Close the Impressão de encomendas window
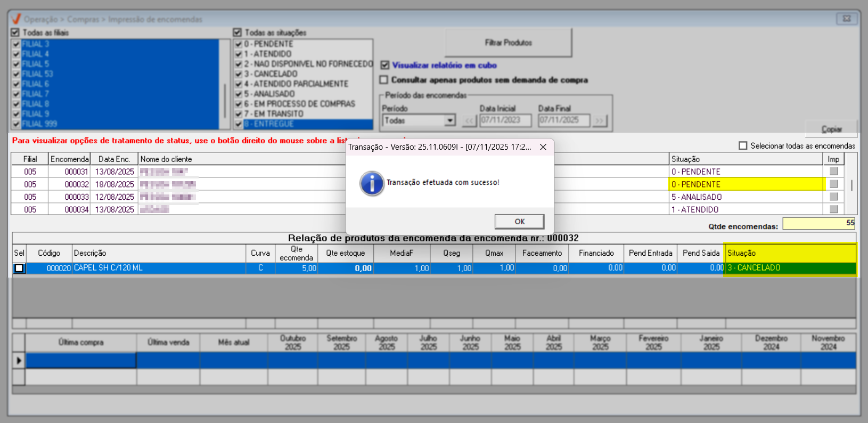 pos(846,19)
